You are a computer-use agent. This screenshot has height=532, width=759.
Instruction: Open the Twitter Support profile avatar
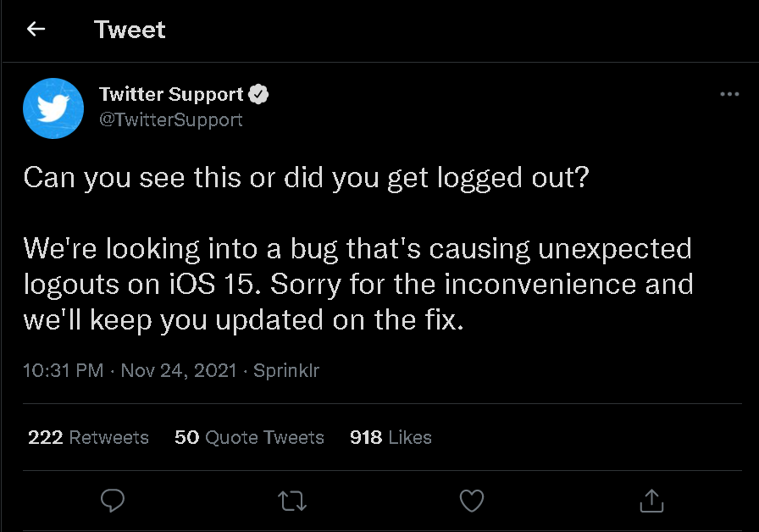click(53, 108)
